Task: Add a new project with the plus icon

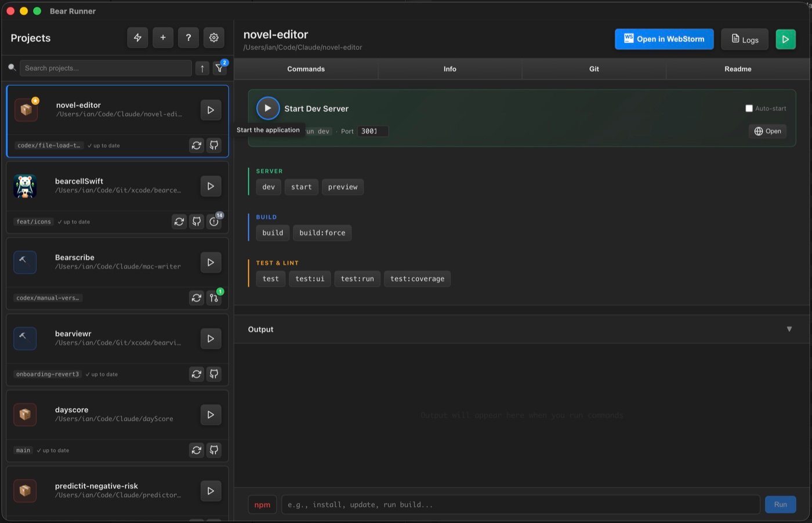Action: (163, 37)
